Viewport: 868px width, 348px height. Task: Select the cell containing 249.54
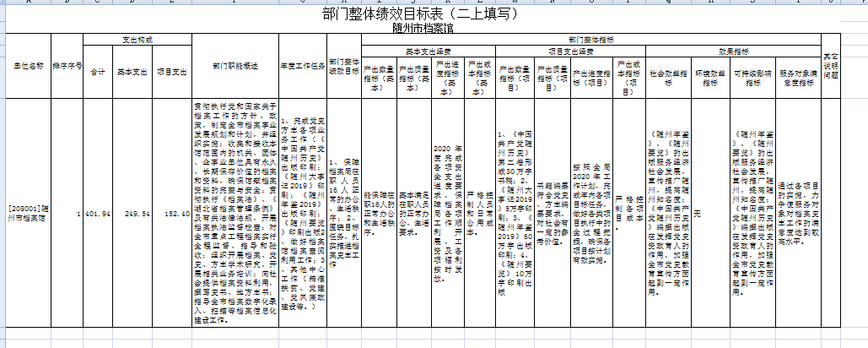(x=135, y=214)
